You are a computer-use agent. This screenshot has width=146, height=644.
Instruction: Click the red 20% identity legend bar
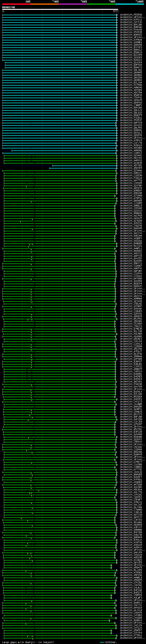pyautogui.click(x=16, y=4)
